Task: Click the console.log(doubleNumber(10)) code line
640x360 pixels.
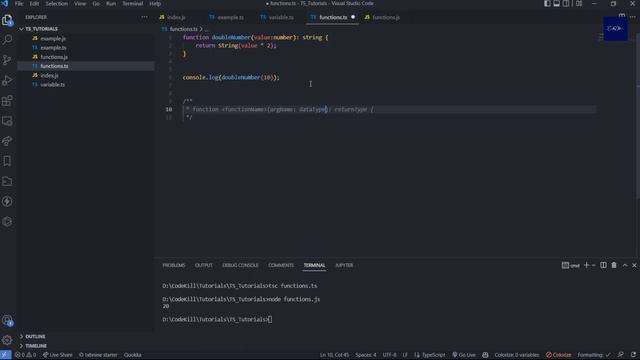Action: pos(231,77)
